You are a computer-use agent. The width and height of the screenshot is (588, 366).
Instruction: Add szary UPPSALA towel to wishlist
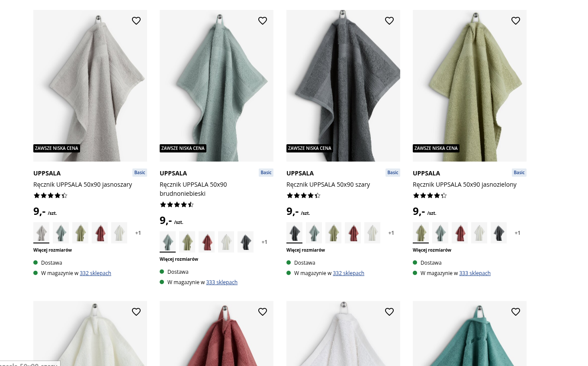tap(389, 21)
